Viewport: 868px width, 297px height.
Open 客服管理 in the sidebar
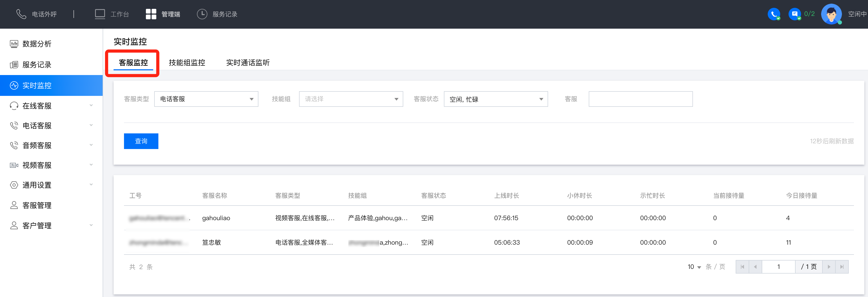point(37,205)
